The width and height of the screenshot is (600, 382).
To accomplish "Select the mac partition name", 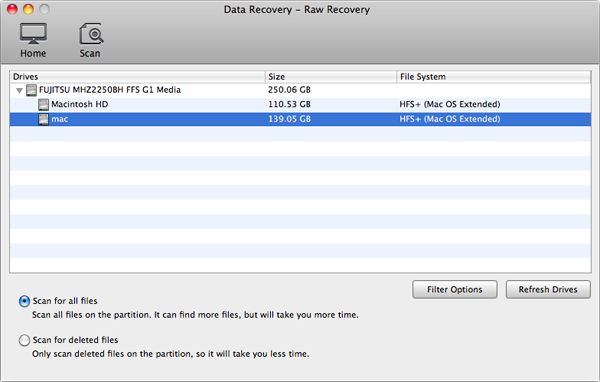I will 60,119.
